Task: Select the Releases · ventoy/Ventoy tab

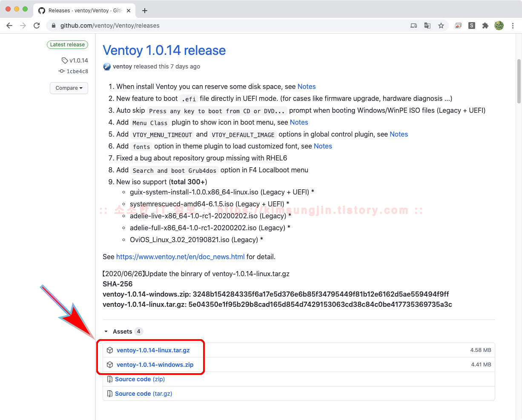Action: click(x=85, y=11)
